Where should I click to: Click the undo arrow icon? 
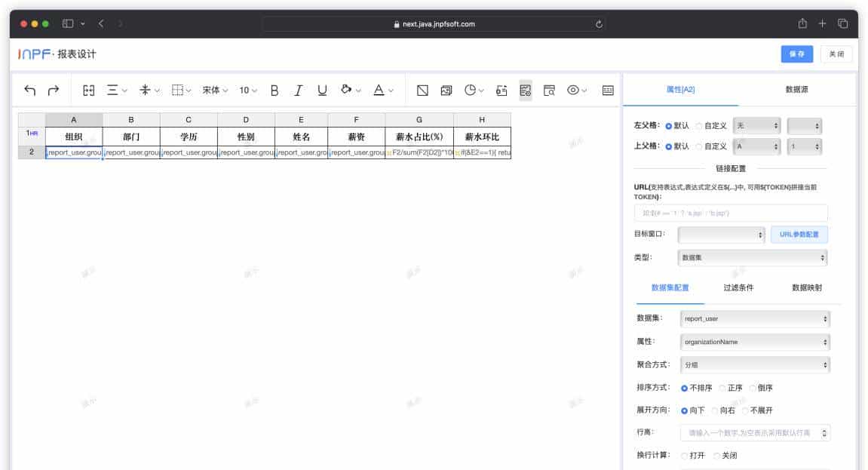[x=30, y=91]
